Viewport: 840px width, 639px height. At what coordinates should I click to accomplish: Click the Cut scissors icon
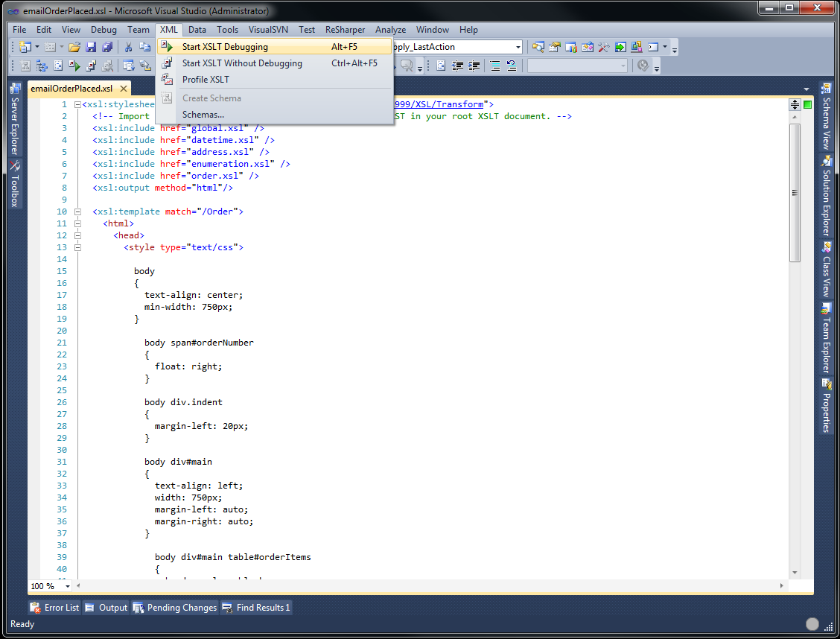click(x=128, y=47)
